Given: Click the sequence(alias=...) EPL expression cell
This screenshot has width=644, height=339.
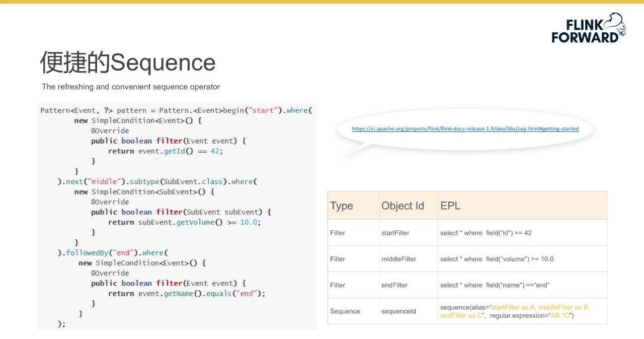Looking at the screenshot, I should (x=514, y=311).
